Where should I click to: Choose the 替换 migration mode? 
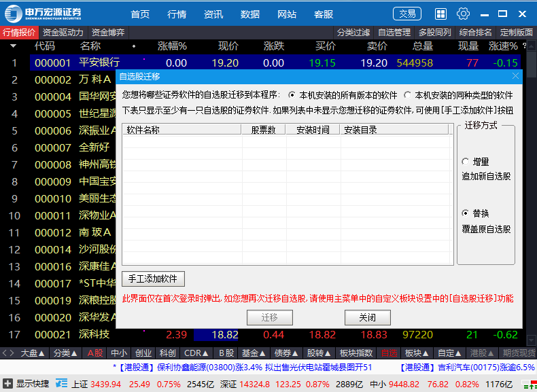pos(466,213)
